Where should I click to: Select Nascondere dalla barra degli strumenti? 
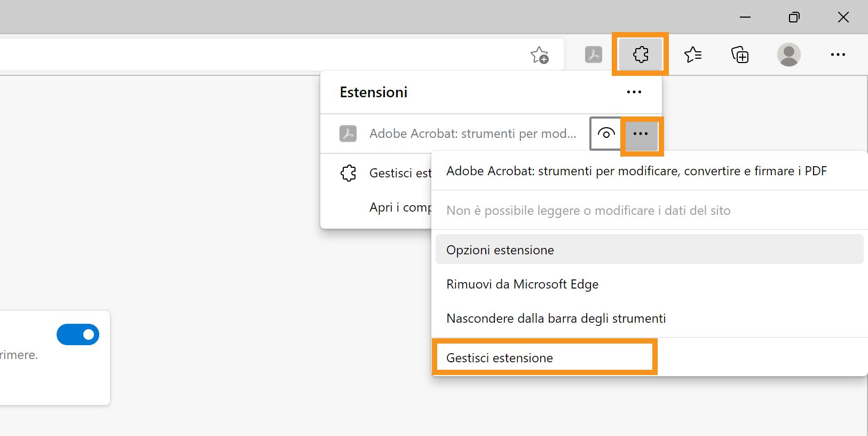[556, 318]
